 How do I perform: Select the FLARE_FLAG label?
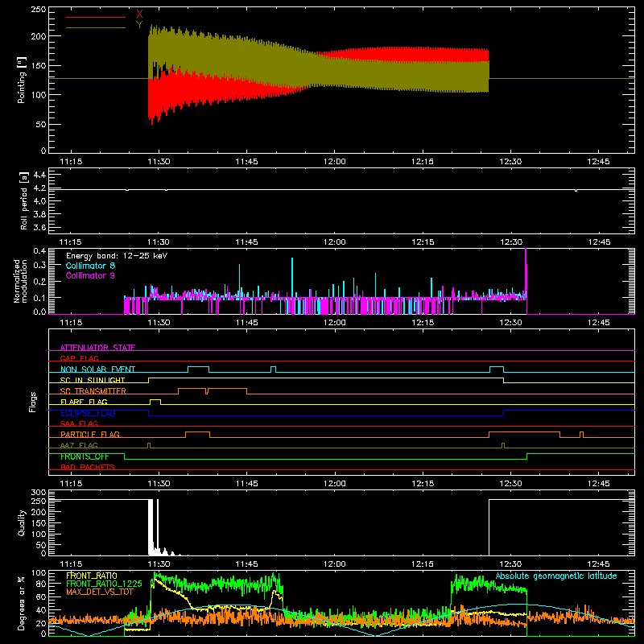click(x=84, y=402)
